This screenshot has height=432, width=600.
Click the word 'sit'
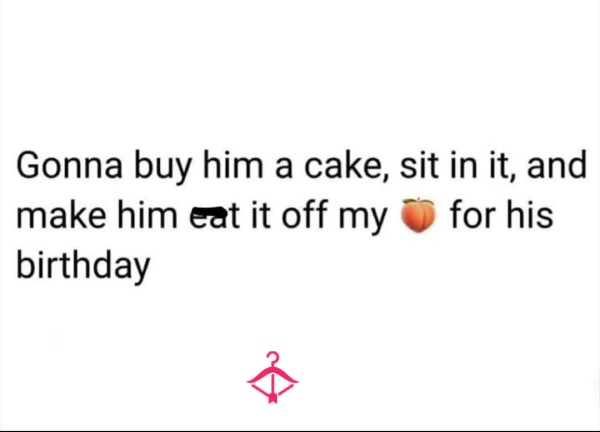click(x=419, y=165)
